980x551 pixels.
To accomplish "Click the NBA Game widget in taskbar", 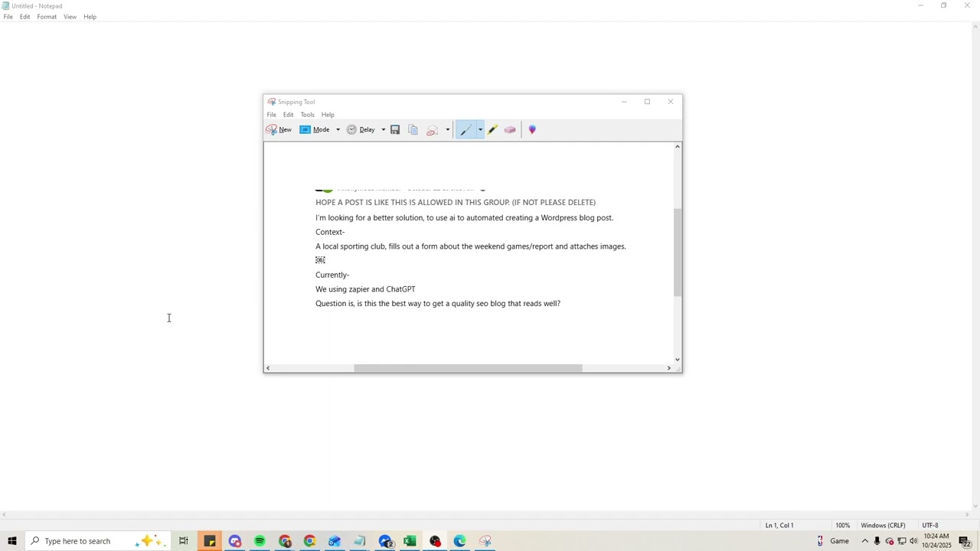I will tap(834, 541).
